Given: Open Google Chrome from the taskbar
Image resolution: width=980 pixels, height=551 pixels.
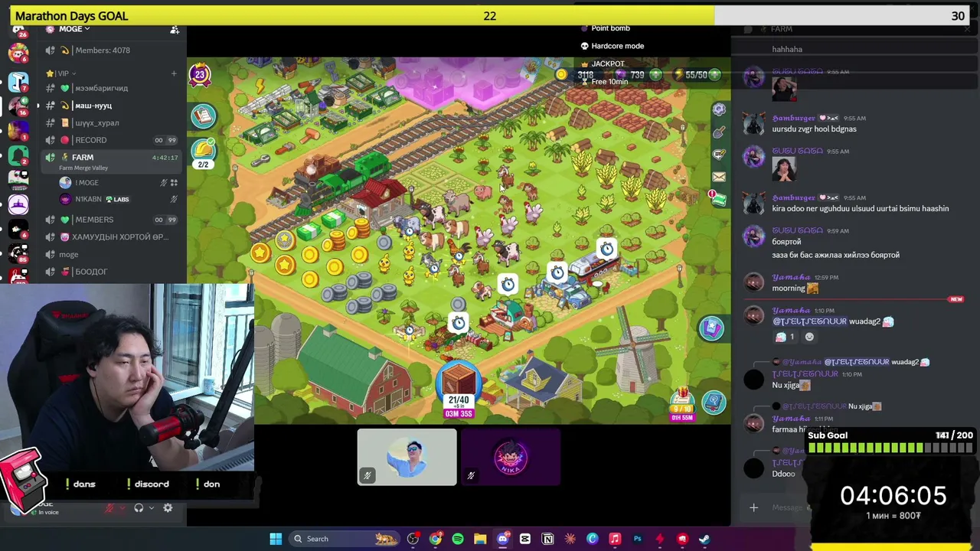Looking at the screenshot, I should point(436,539).
